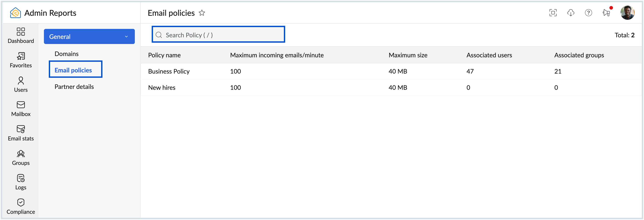Open the Users reports section
This screenshot has width=644, height=220.
(21, 84)
